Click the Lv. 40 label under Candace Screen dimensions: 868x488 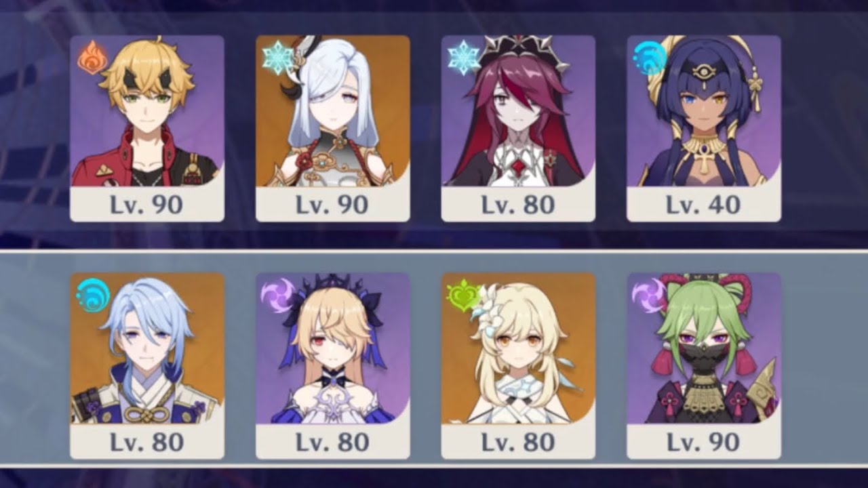[703, 205]
